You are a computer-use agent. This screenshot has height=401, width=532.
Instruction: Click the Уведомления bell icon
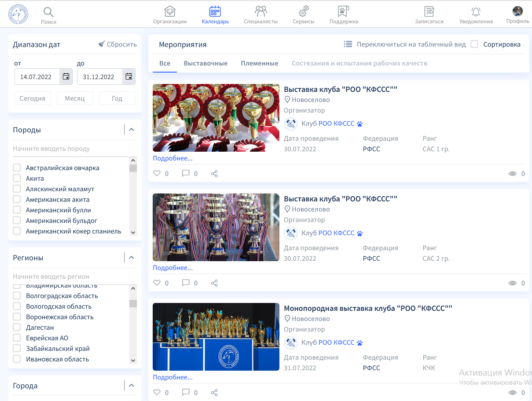476,11
